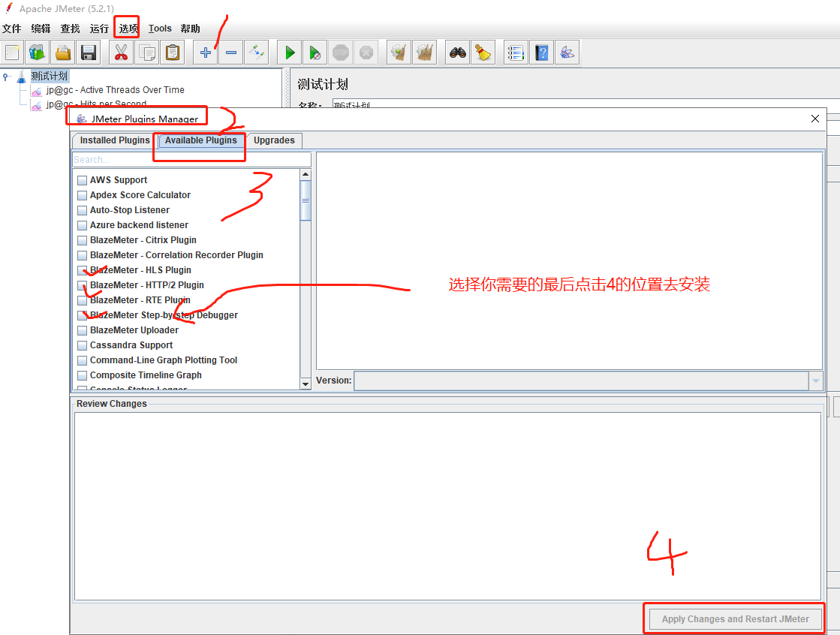Image resolution: width=840 pixels, height=635 pixels.
Task: Save the test plan with floppy icon
Action: point(89,53)
